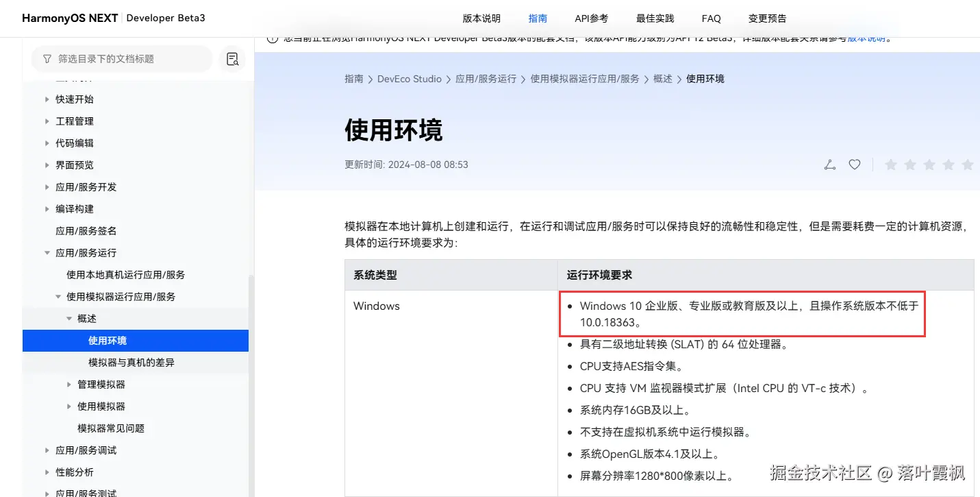Expand the 快速开始 section in the sidebar
Image resolution: width=980 pixels, height=497 pixels.
pos(47,99)
